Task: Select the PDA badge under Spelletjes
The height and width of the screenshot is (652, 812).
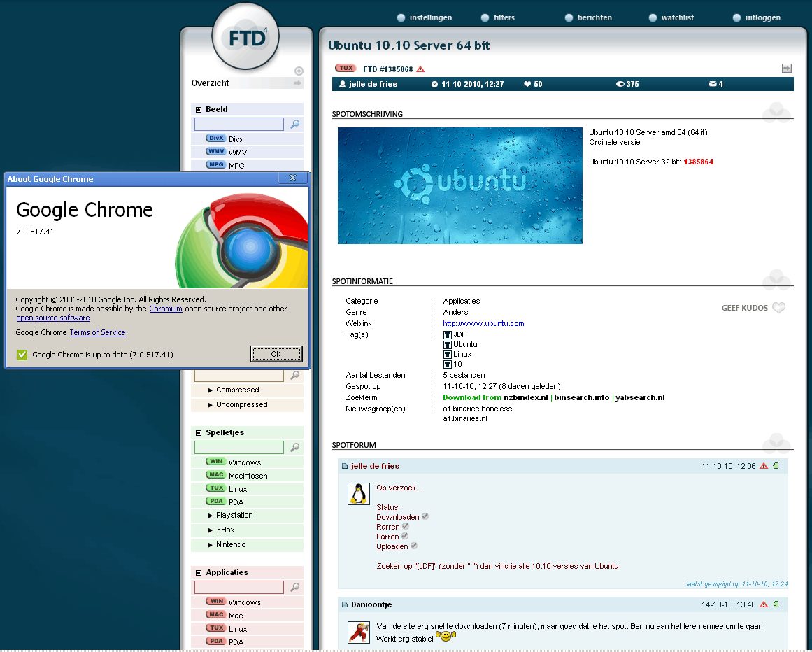Action: tap(216, 502)
